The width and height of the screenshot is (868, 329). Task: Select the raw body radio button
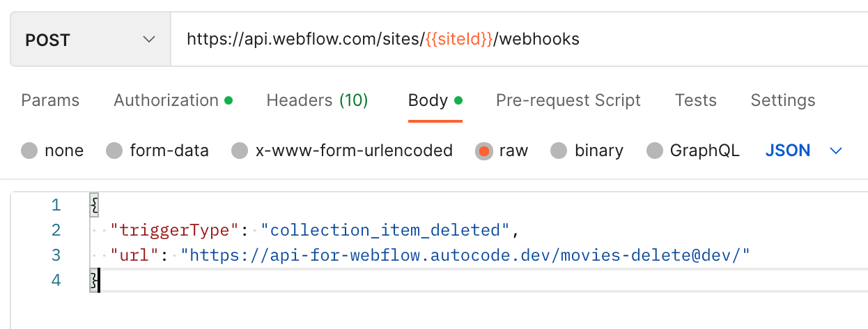point(484,151)
